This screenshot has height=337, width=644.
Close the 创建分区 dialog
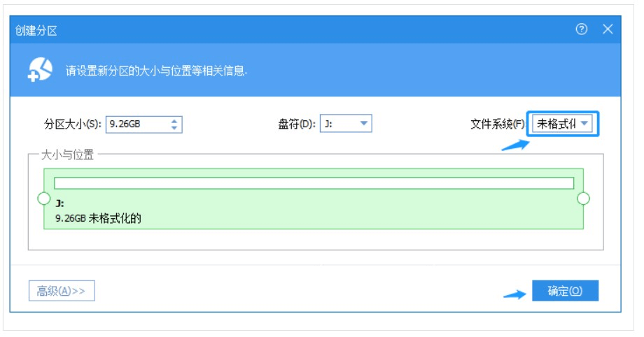[607, 29]
